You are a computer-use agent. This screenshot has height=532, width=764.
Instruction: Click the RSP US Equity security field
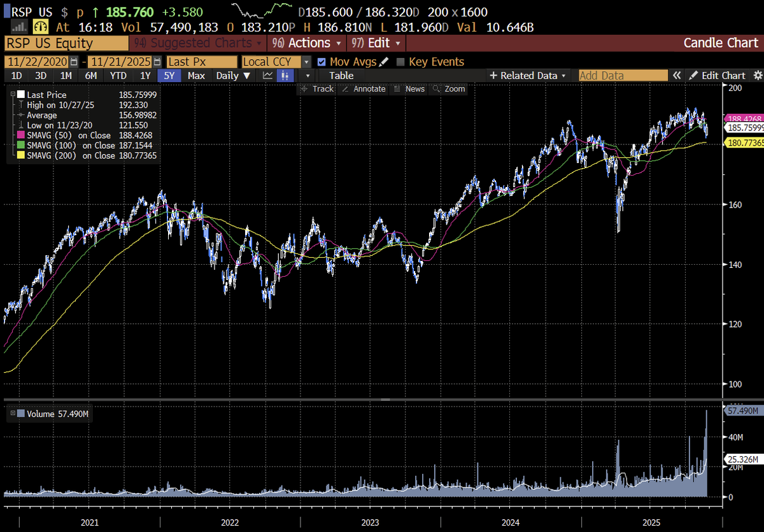(66, 43)
